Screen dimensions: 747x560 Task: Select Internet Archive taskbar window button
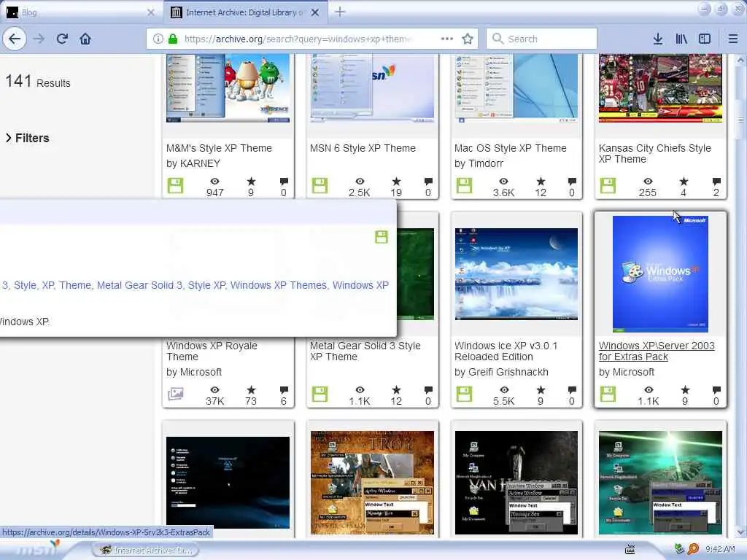[146, 550]
